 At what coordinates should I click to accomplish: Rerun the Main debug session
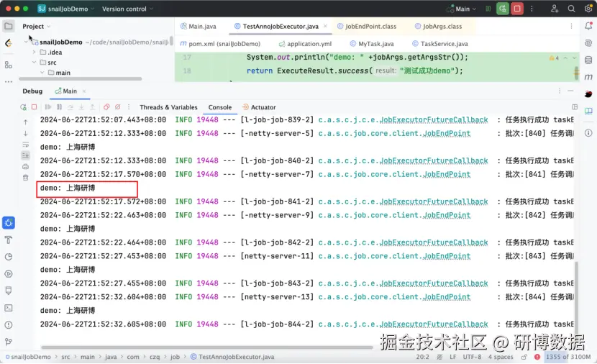click(x=23, y=107)
